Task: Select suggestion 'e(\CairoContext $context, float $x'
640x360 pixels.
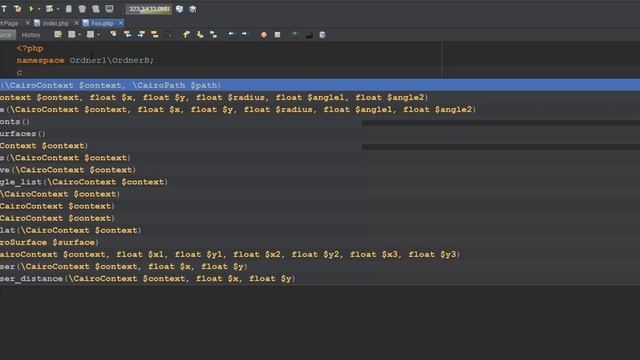Action: pyautogui.click(x=320, y=109)
